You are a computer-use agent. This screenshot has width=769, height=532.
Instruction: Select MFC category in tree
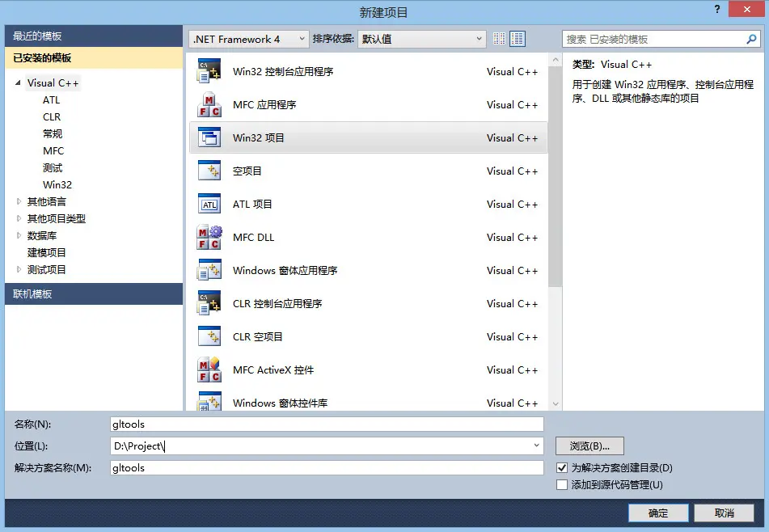pyautogui.click(x=53, y=151)
